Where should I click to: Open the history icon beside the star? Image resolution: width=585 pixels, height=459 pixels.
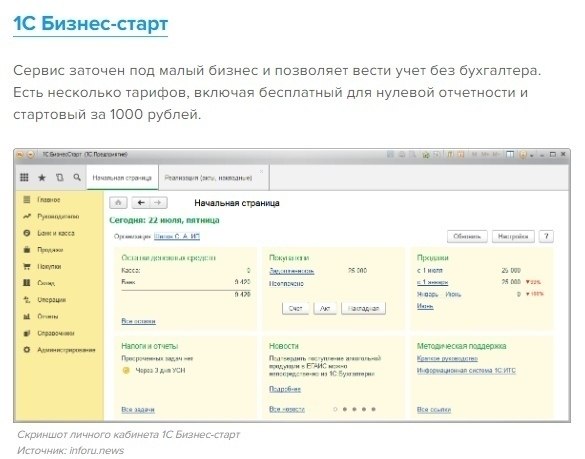(60, 178)
